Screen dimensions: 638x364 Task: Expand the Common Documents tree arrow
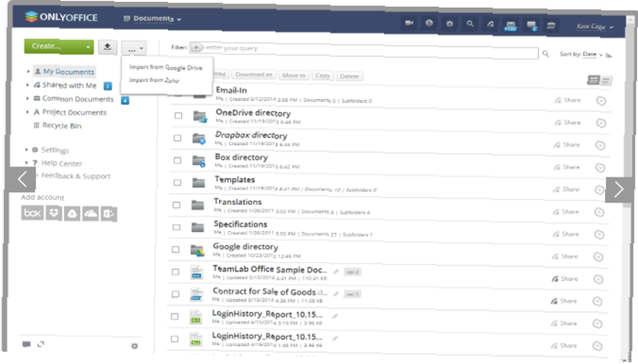click(x=27, y=98)
